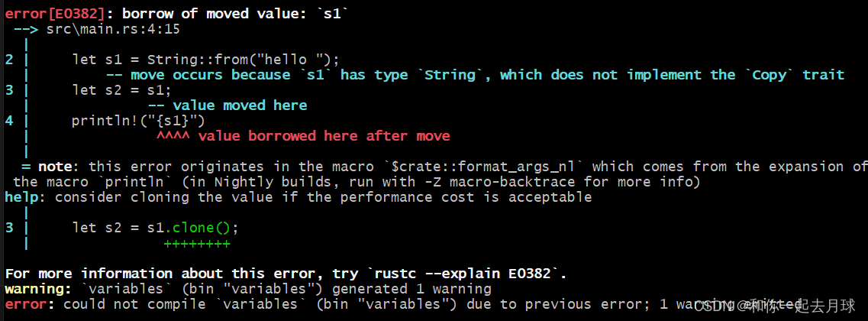Click the src\main.rs:4:15 file path
The height and width of the screenshot is (321, 868).
[x=113, y=29]
